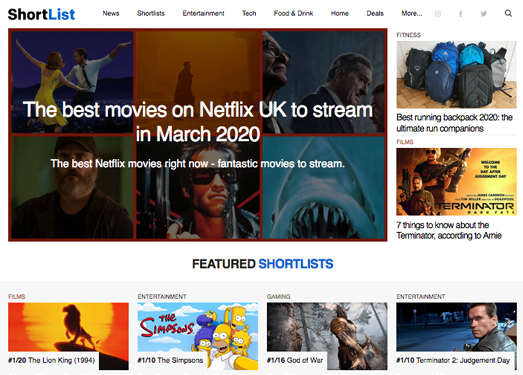
Task: Open the News menu item
Action: pyautogui.click(x=111, y=14)
